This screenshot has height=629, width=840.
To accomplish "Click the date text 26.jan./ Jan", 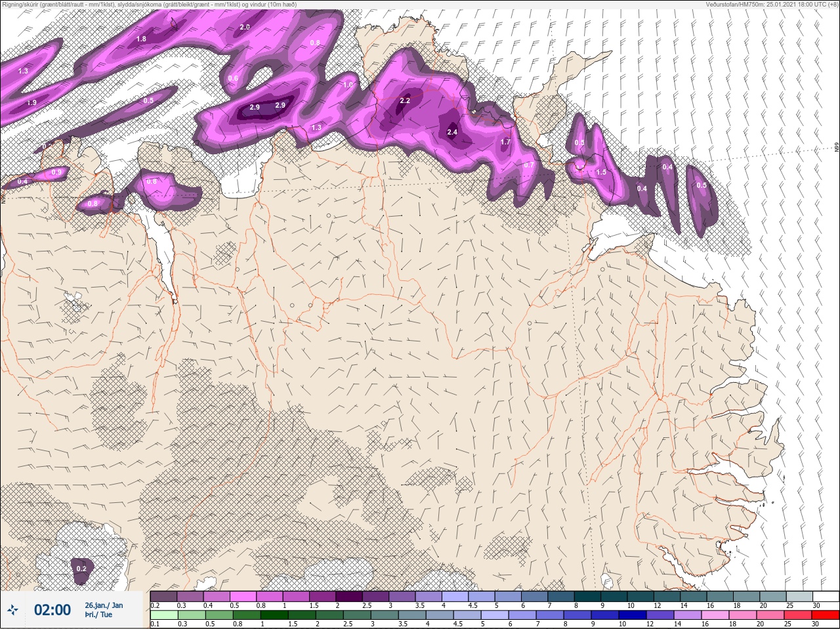I will 104,605.
